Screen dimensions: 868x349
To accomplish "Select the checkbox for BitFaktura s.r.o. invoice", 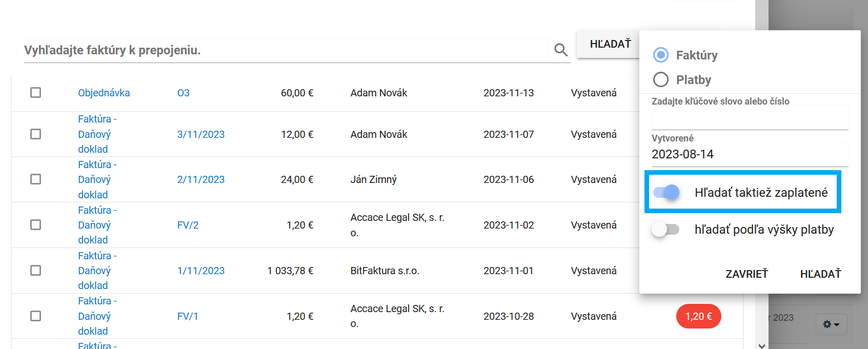I will pos(35,271).
